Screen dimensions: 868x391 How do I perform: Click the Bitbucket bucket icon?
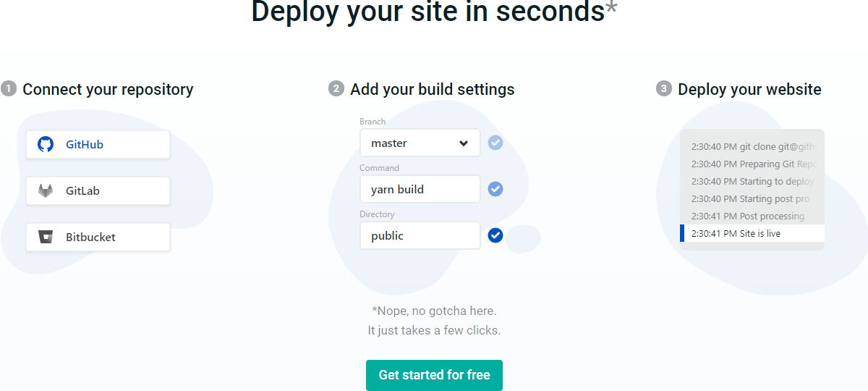point(46,237)
